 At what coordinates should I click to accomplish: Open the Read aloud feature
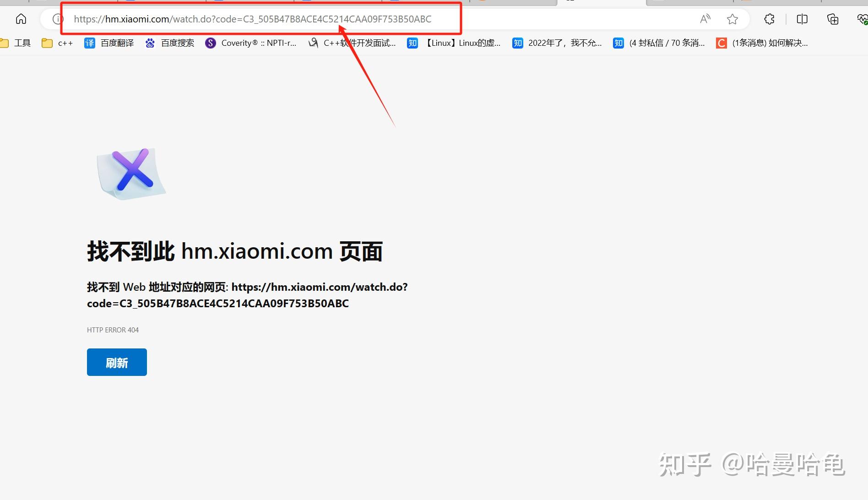[x=705, y=19]
